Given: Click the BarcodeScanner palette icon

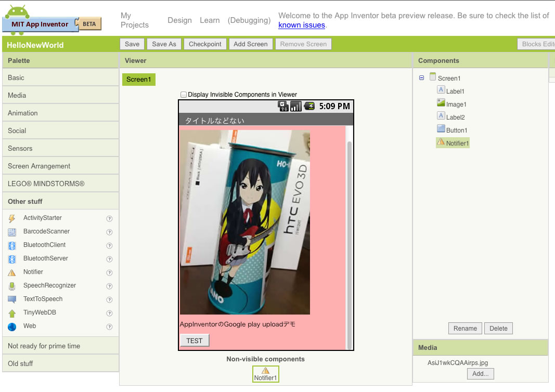Looking at the screenshot, I should tap(12, 232).
